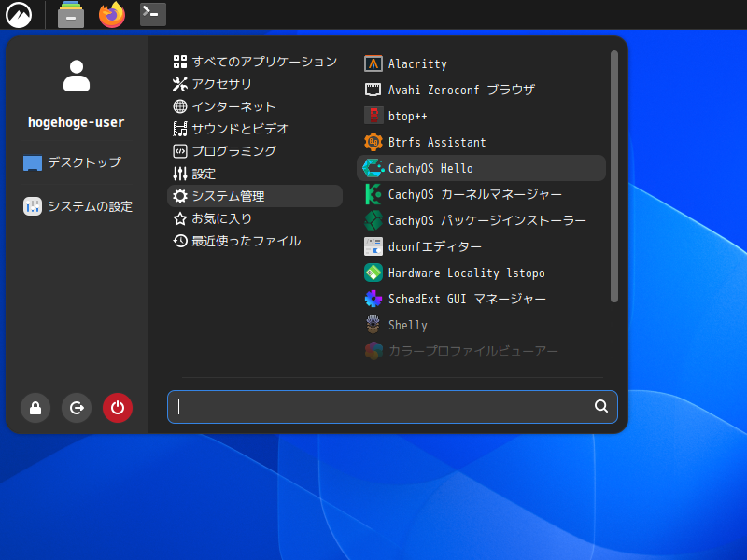Open the file manager from the panel

71,14
